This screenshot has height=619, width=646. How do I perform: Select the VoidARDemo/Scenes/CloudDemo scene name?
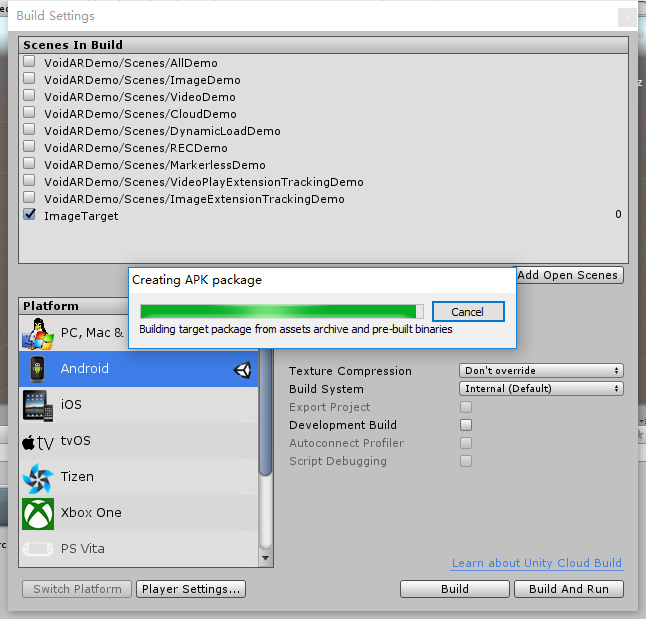point(140,114)
